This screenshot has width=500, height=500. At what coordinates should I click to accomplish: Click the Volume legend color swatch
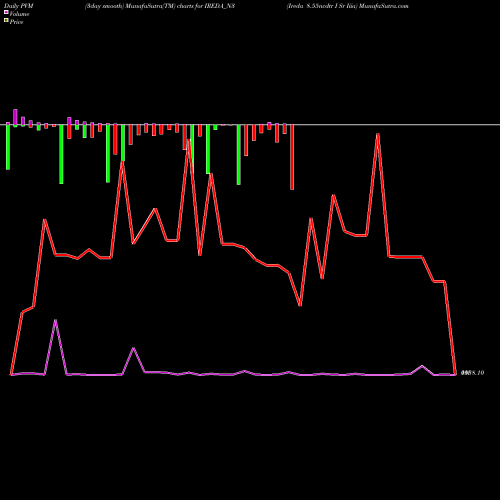pos(6,12)
